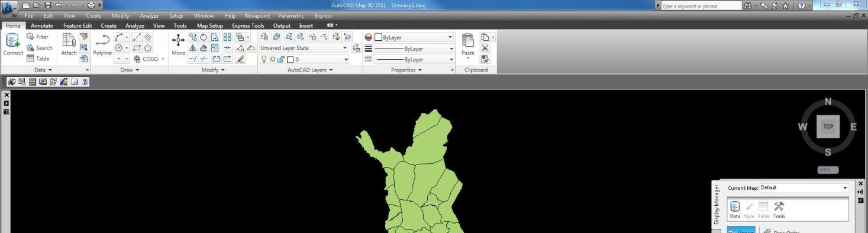Open the Analyze menu in menu bar
This screenshot has width=868, height=233.
(x=149, y=15)
